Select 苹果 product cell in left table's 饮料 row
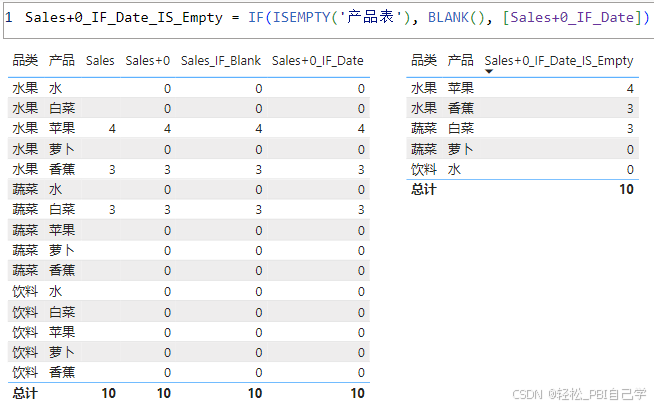Image resolution: width=654 pixels, height=408 pixels. (62, 332)
